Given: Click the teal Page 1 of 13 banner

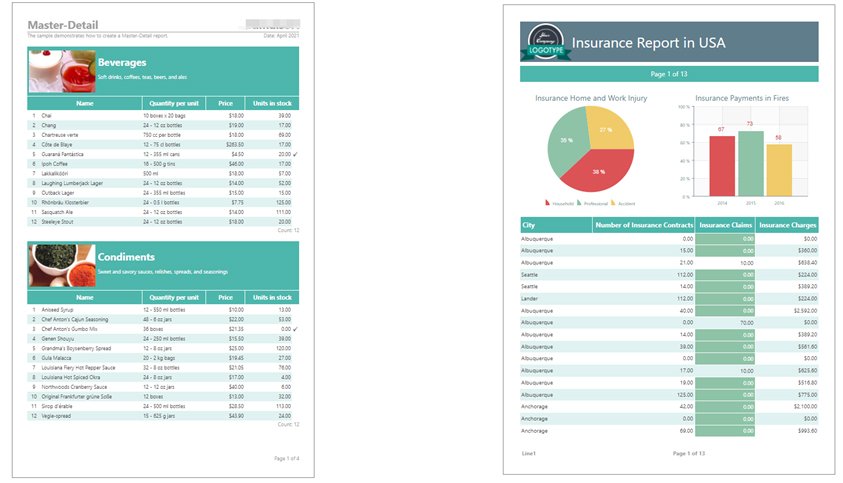Looking at the screenshot, I should (669, 74).
